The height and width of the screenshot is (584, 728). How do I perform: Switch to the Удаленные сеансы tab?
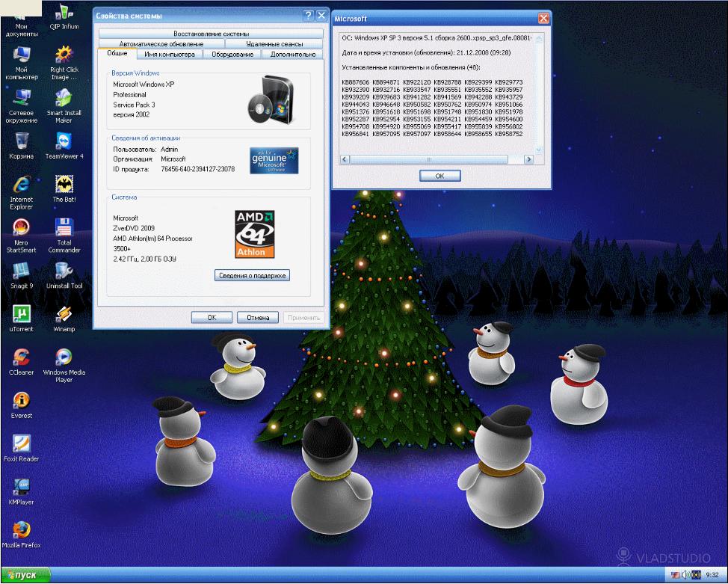pos(274,43)
